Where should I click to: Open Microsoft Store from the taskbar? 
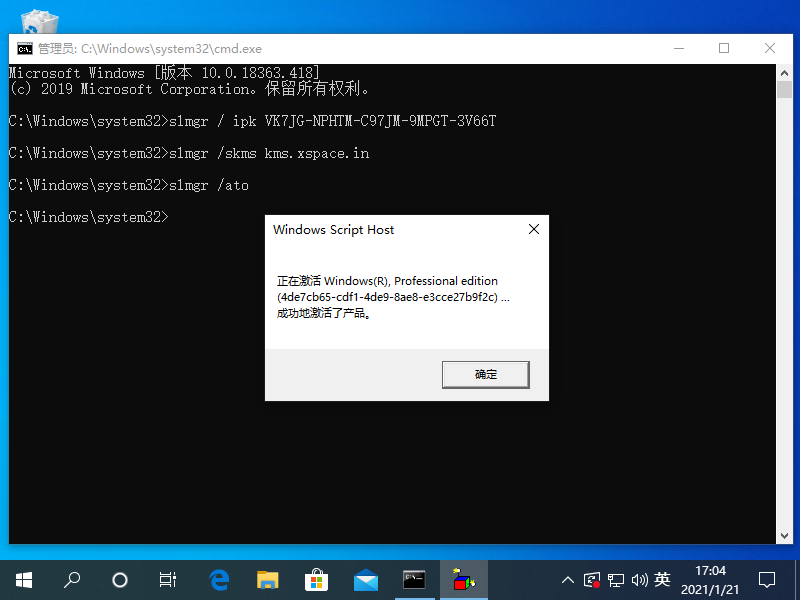(316, 579)
